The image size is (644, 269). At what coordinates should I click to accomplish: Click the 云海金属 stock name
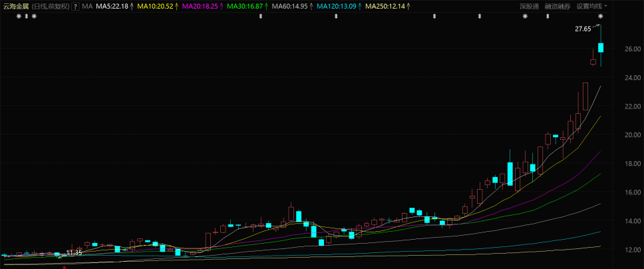15,6
